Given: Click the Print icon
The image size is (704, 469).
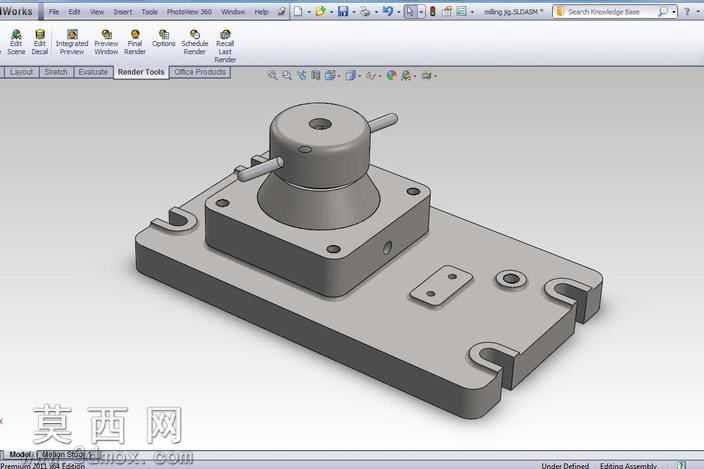Looking at the screenshot, I should coord(365,12).
